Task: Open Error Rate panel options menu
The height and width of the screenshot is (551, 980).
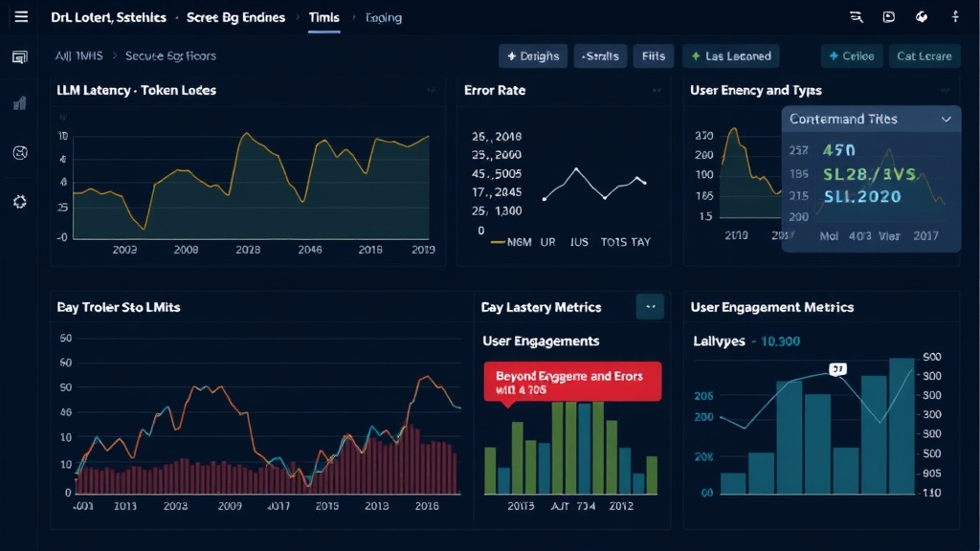Action: click(657, 91)
